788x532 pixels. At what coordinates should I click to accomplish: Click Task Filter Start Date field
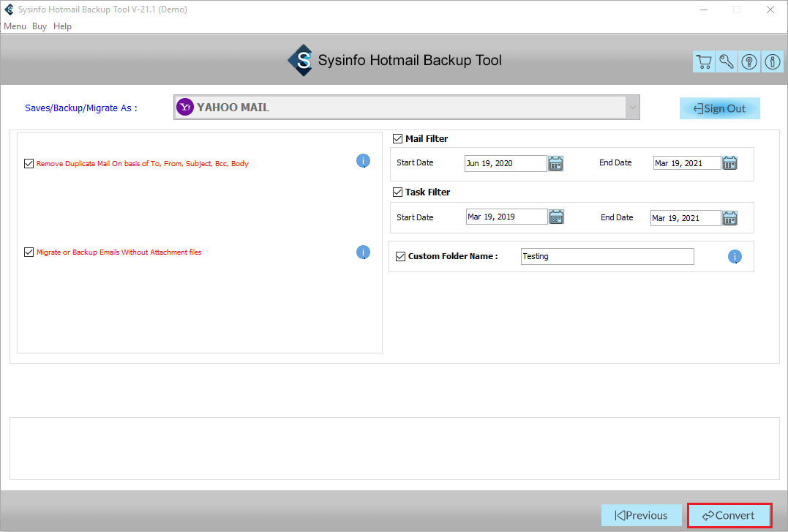[506, 217]
